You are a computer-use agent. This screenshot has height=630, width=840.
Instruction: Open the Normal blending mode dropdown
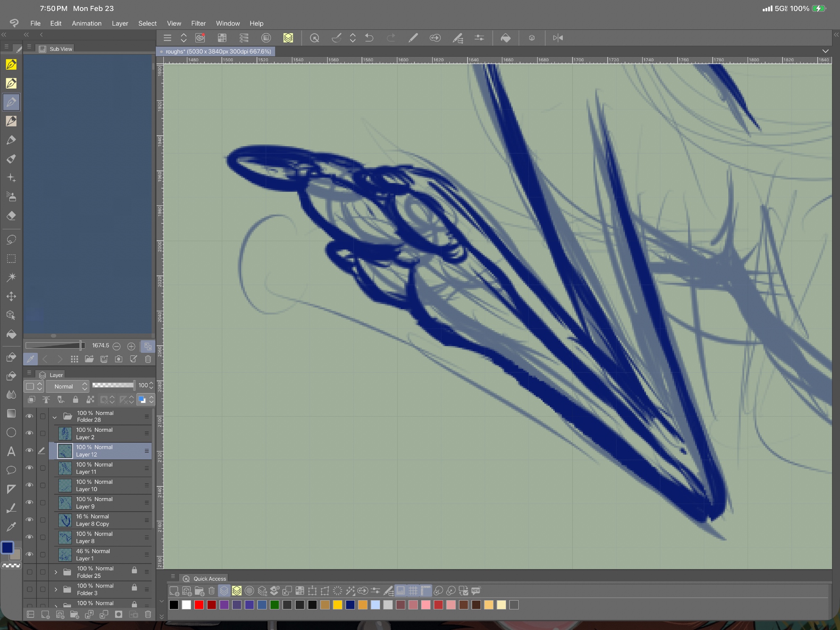tap(67, 386)
